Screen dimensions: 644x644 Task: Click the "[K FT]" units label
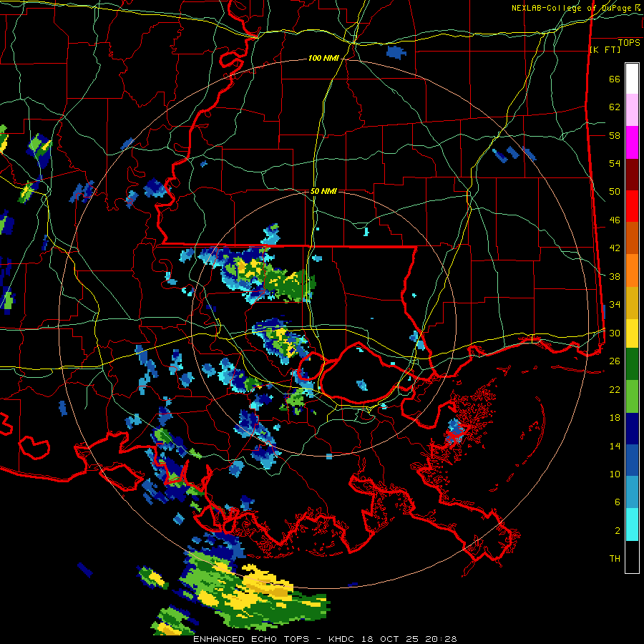[x=605, y=50]
